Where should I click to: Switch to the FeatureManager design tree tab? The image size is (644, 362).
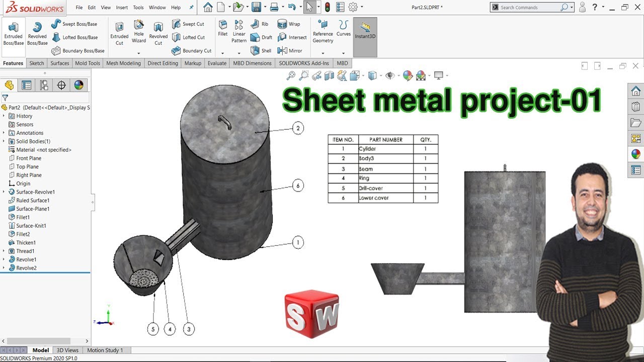pos(9,85)
